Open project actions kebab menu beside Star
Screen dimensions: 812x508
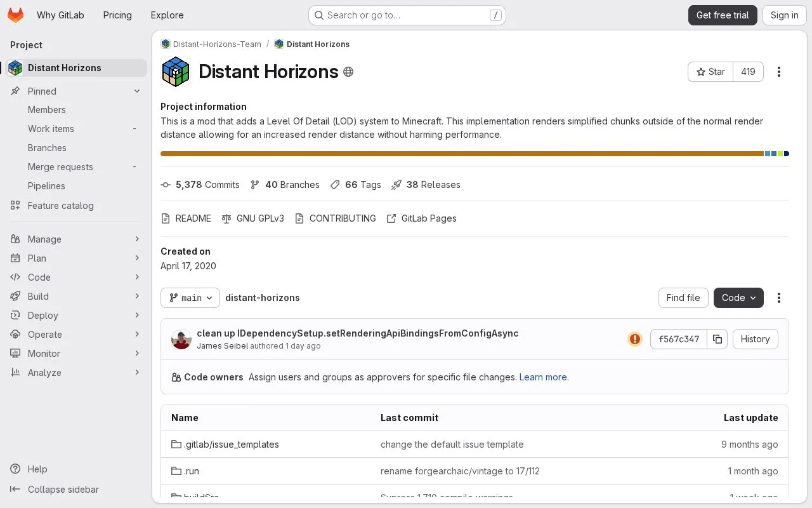click(779, 72)
